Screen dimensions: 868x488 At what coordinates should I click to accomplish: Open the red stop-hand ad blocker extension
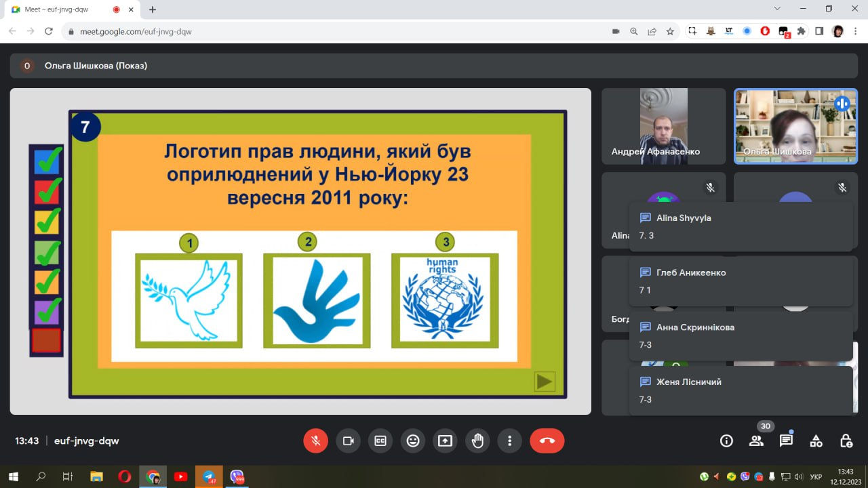click(x=766, y=31)
